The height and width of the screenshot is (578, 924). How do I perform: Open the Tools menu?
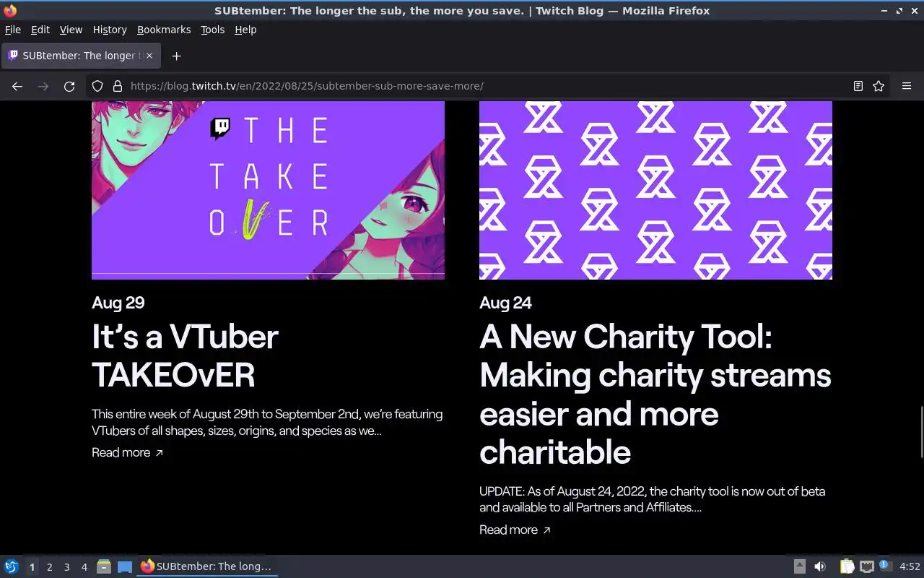tap(213, 30)
